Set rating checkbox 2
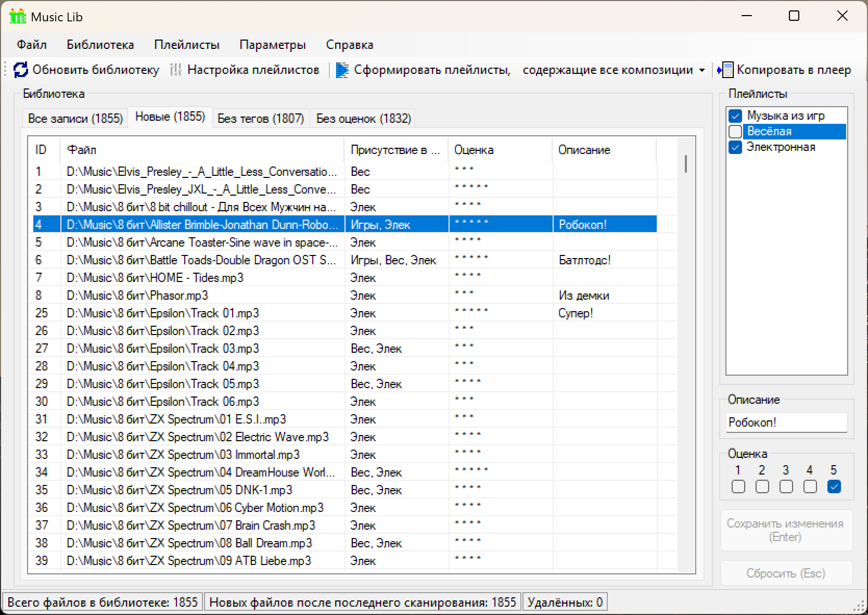This screenshot has height=615, width=868. 762,486
